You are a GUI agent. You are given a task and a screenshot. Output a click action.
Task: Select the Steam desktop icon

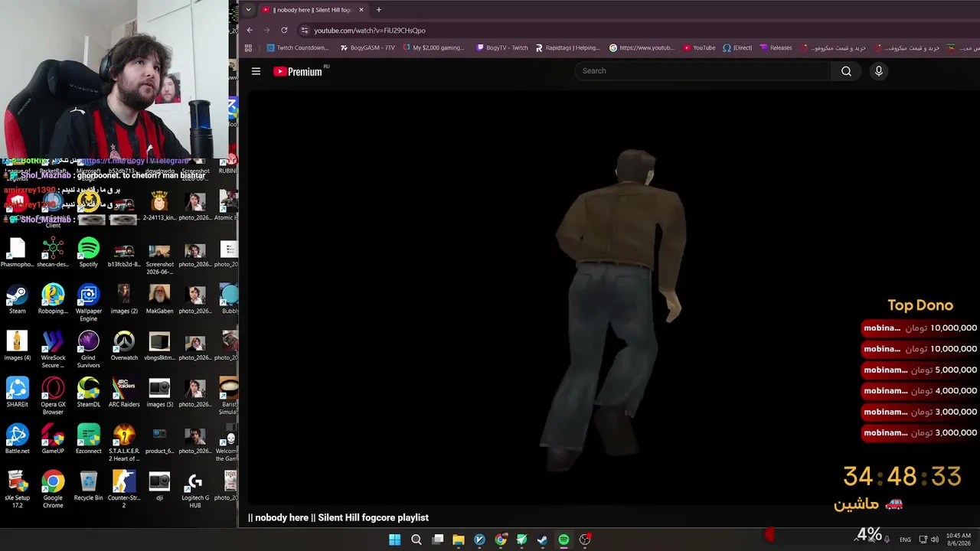pyautogui.click(x=17, y=300)
